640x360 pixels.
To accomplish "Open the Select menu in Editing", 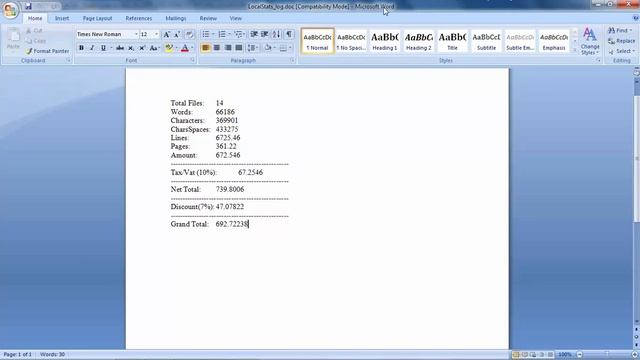I will pyautogui.click(x=621, y=51).
